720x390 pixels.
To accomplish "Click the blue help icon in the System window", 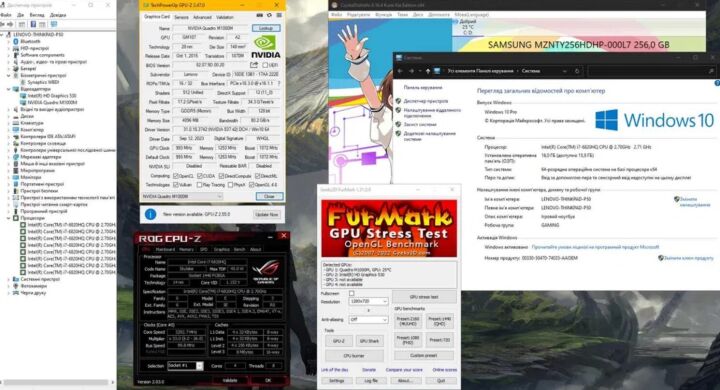I will (717, 83).
